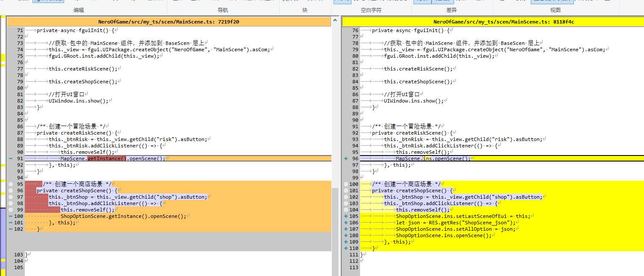Screen dimensions: 644x276
Task: Click right line MapScene.ins.openScene();
Action: [433, 159]
